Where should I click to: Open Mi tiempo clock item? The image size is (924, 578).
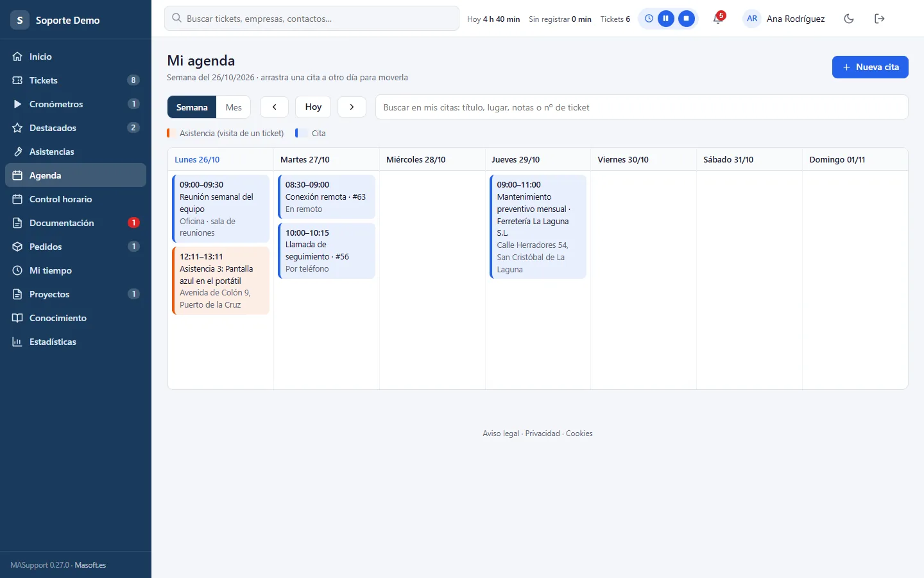point(76,270)
